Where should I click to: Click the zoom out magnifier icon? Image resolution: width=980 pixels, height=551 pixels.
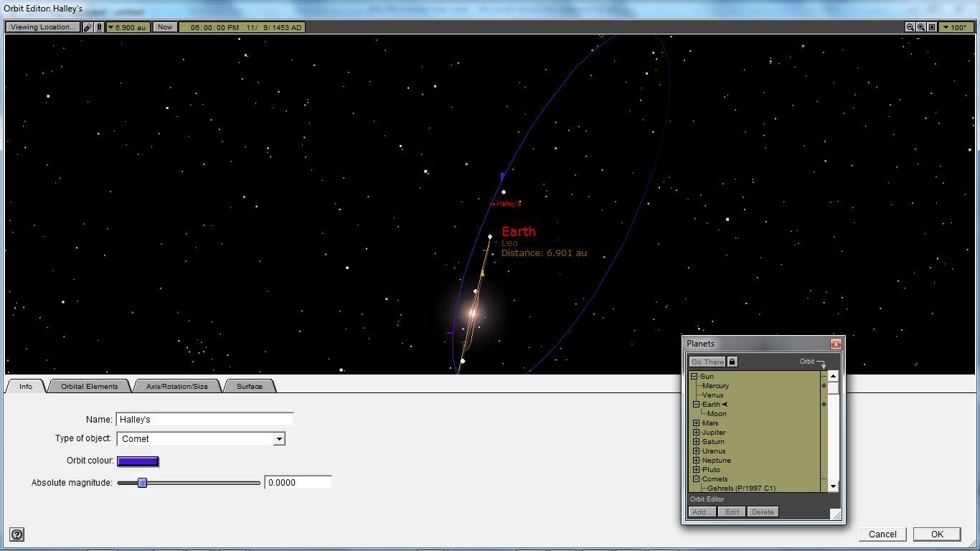910,27
